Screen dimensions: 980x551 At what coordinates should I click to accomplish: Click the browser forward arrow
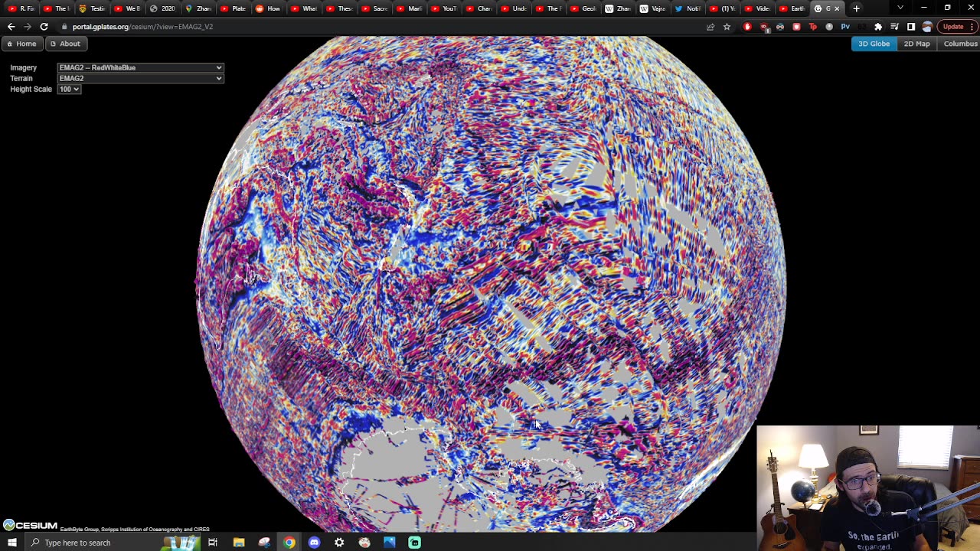28,27
